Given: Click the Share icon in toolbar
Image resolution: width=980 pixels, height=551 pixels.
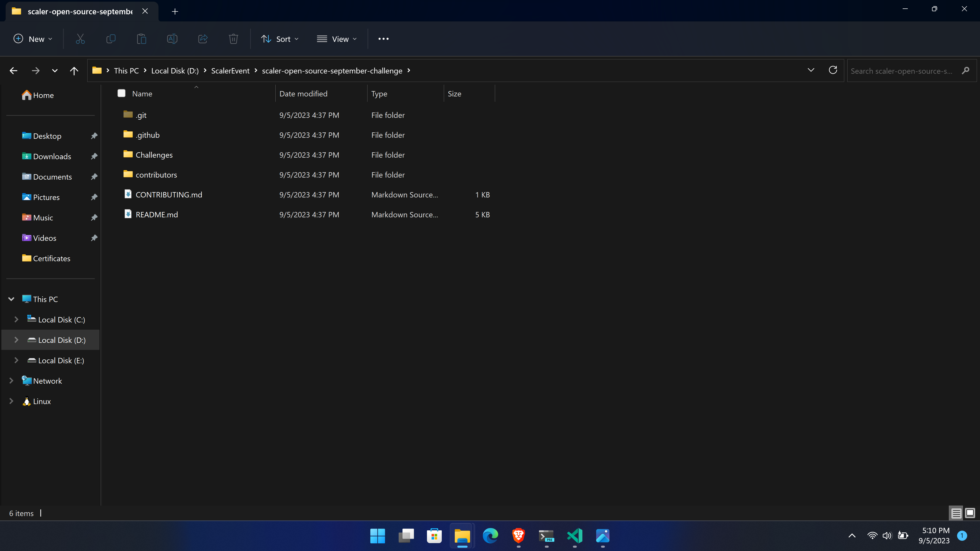Looking at the screenshot, I should click(x=203, y=39).
